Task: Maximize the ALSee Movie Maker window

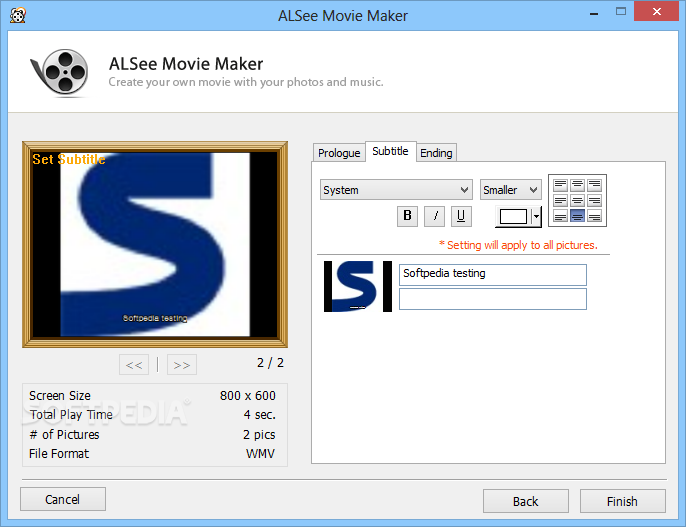Action: tap(621, 12)
